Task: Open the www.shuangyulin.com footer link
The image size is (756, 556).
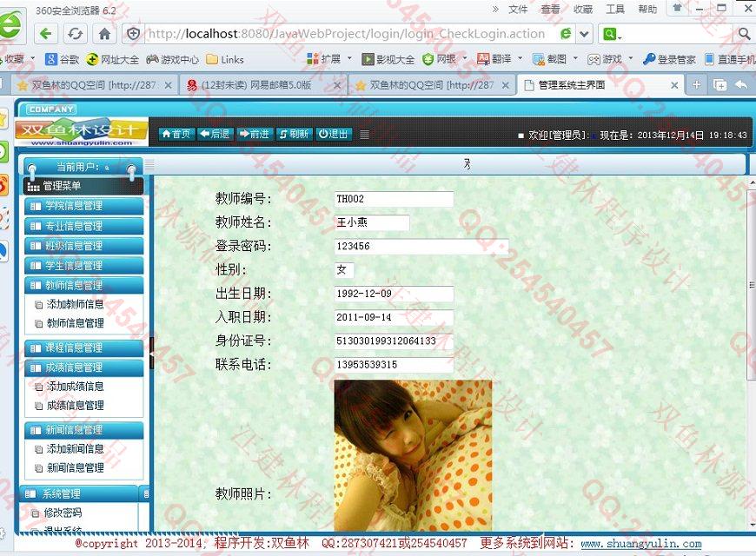Action: point(641,544)
